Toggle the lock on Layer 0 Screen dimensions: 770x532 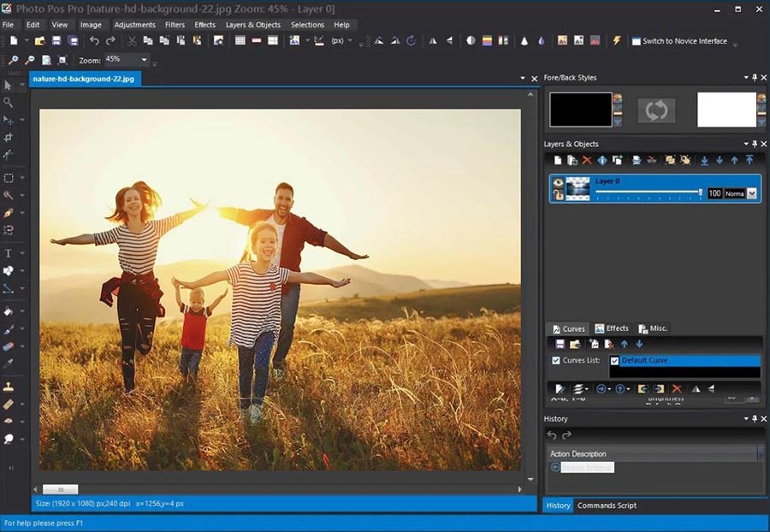(x=559, y=195)
